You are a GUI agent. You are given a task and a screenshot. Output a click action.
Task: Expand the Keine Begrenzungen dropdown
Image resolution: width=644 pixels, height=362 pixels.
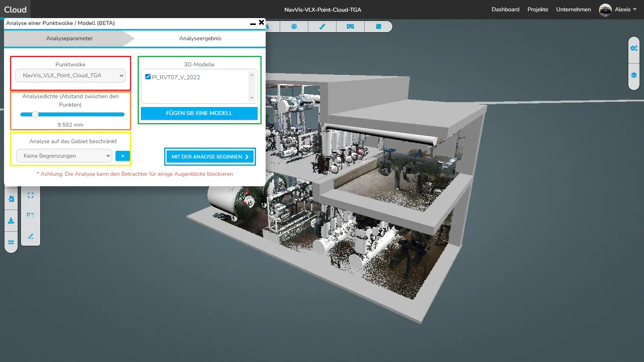(x=64, y=156)
